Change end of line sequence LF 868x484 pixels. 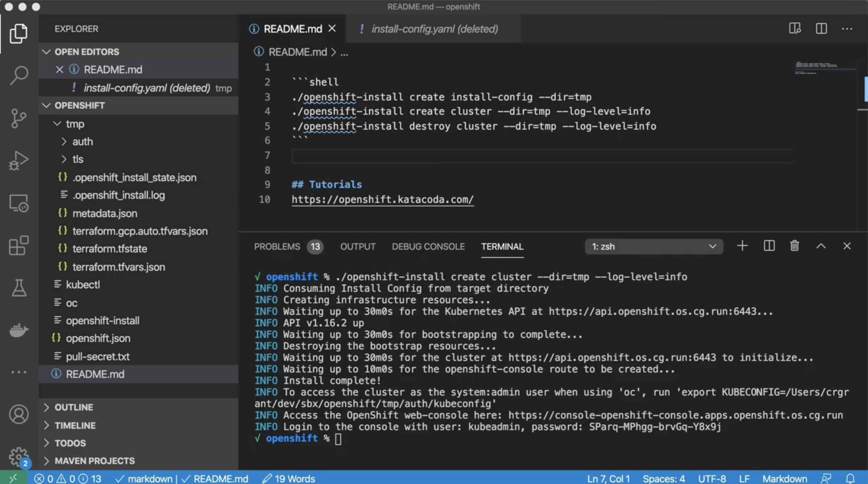click(744, 478)
